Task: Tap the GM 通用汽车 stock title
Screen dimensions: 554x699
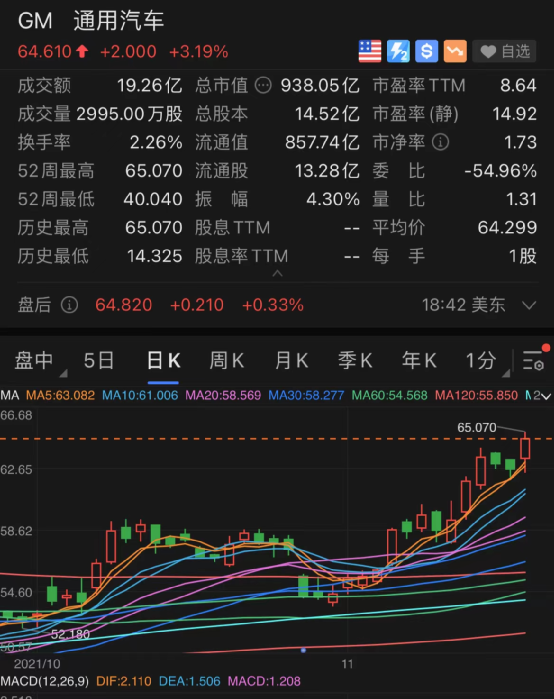Action: point(91,21)
